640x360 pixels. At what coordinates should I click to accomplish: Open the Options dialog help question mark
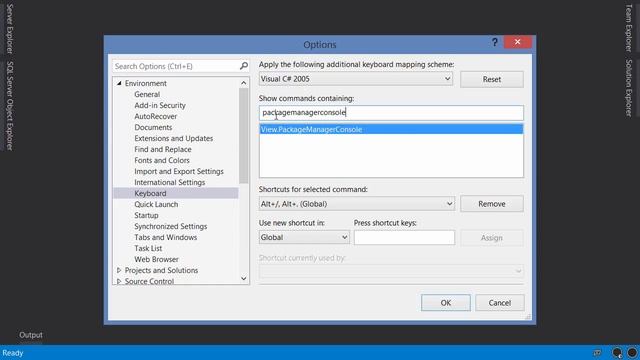tap(495, 42)
